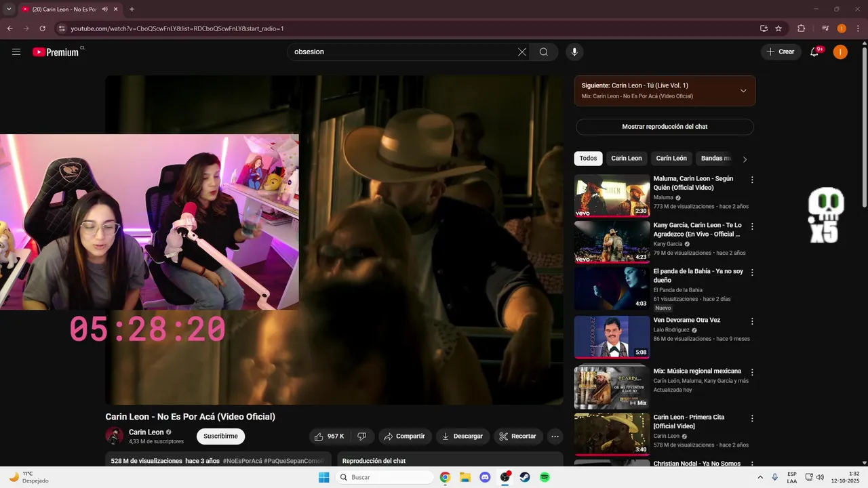Open the YouTube account avatar menu

[840, 52]
